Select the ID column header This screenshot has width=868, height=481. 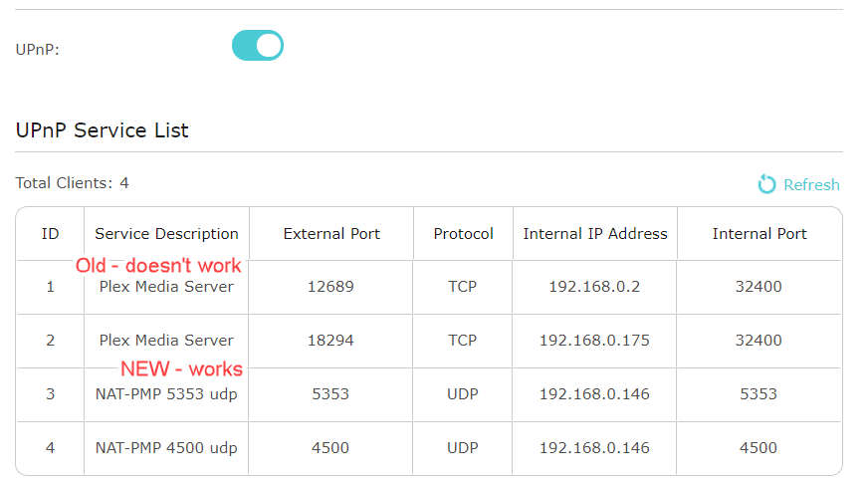pyautogui.click(x=50, y=234)
